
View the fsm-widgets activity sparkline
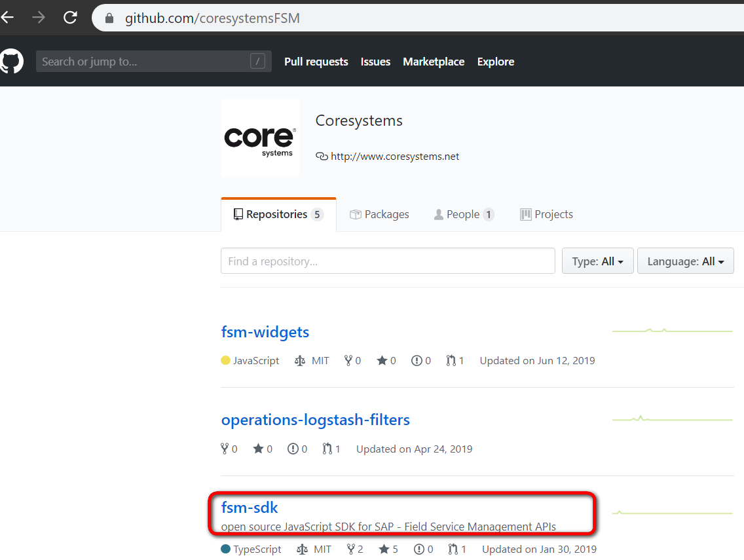(x=673, y=330)
